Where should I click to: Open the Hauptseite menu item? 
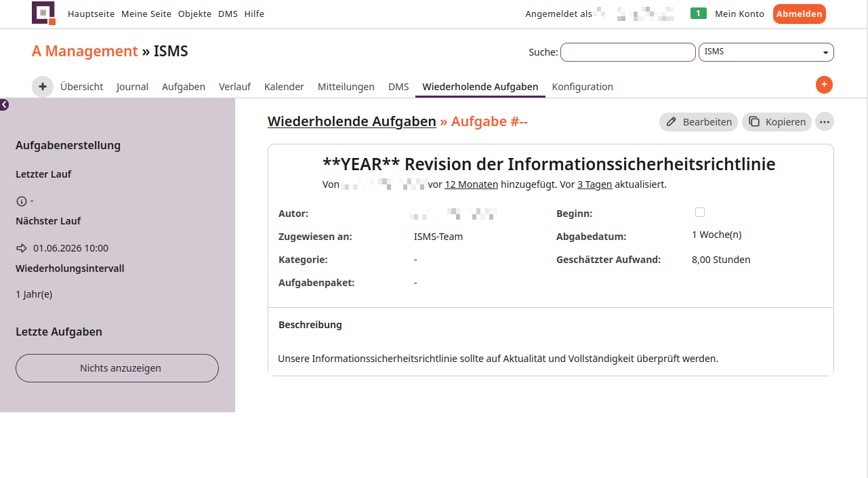click(x=91, y=14)
